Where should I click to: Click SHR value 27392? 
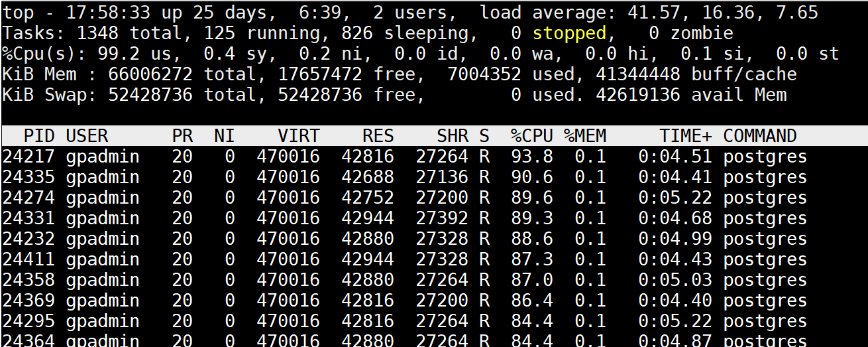click(442, 219)
